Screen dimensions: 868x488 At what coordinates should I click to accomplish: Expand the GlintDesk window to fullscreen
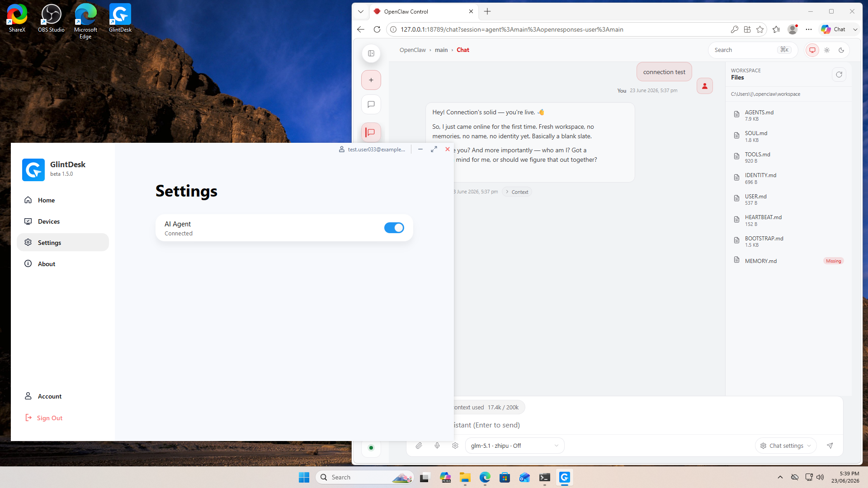(x=434, y=149)
